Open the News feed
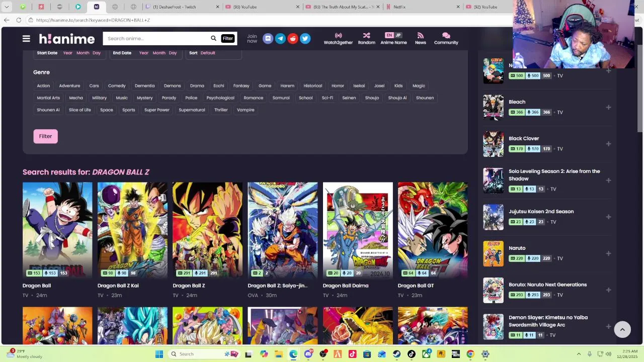This screenshot has height=362, width=644. coord(420,39)
